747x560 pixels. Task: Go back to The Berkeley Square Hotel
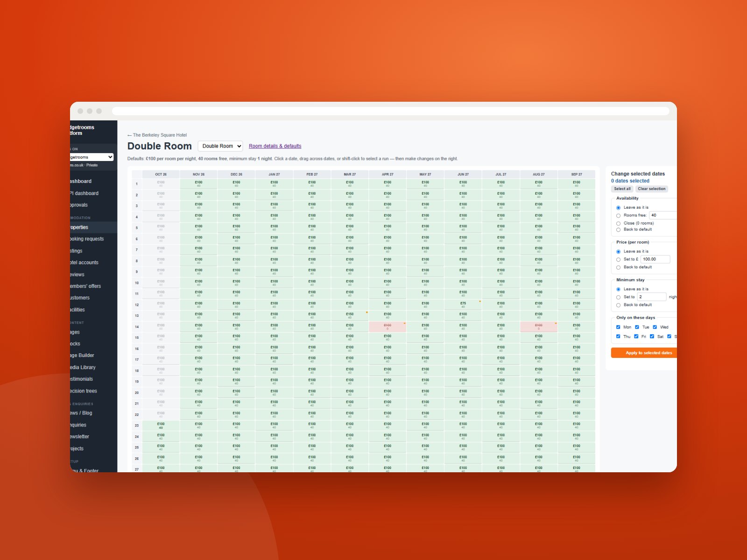click(157, 135)
